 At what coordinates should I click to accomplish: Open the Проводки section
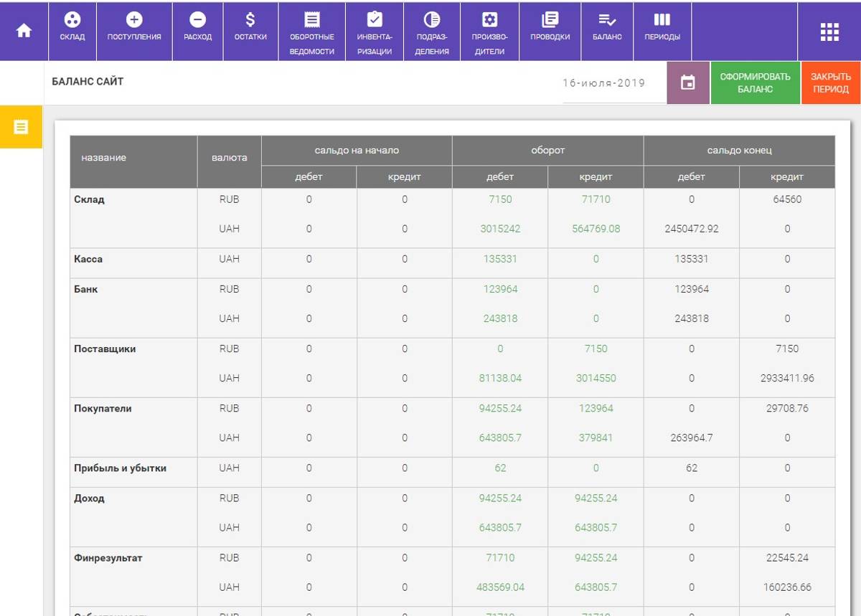550,31
